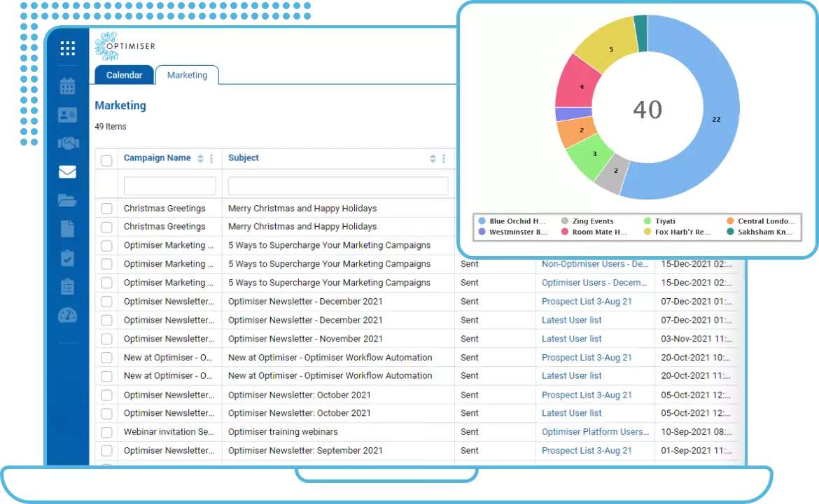819x504 pixels.
Task: Check the Optimiser Marketing row with Non-Optimiser Users list
Action: [x=106, y=265]
